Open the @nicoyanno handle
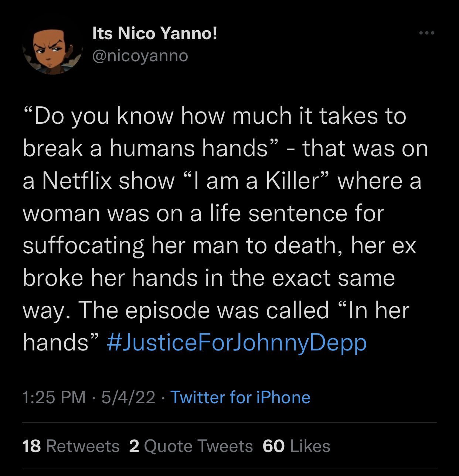459x476 pixels. pyautogui.click(x=140, y=56)
